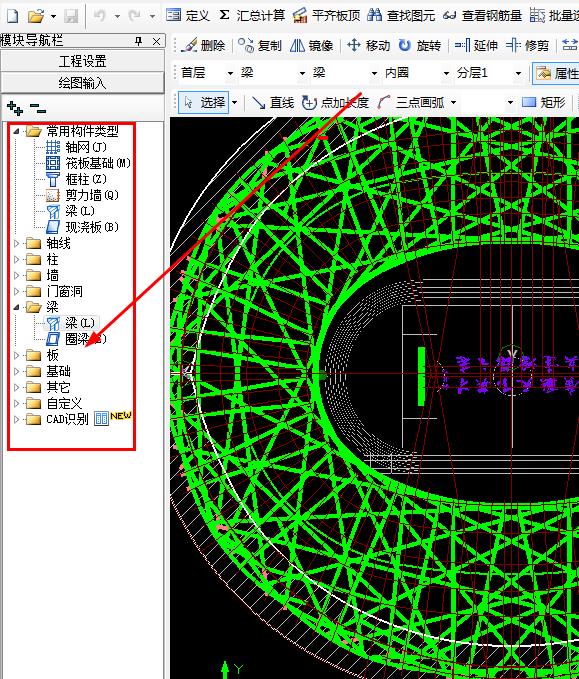579x679 pixels.
Task: Select the 矩形 rectangle tool
Action: pyautogui.click(x=544, y=103)
